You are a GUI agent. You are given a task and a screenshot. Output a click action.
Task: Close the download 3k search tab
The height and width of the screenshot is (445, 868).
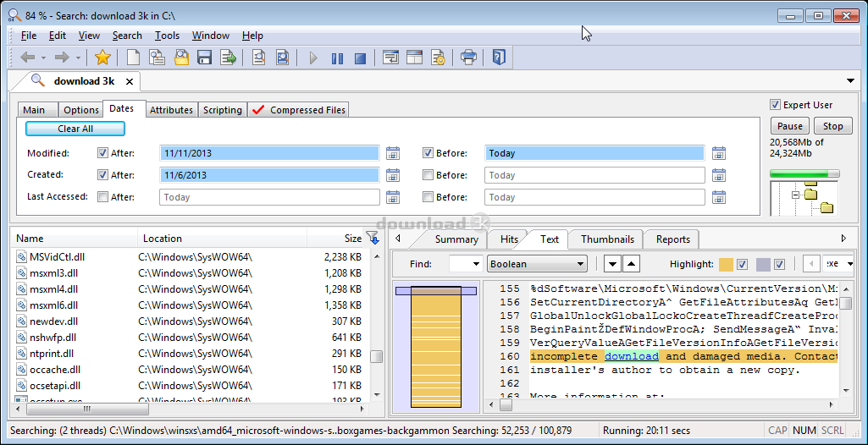coord(130,82)
